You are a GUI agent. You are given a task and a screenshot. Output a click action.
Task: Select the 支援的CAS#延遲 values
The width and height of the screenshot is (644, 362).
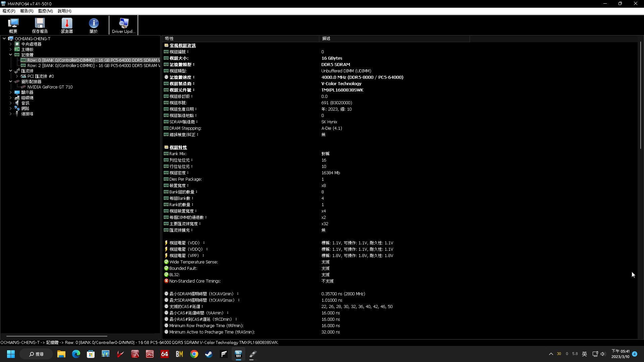[x=357, y=307]
